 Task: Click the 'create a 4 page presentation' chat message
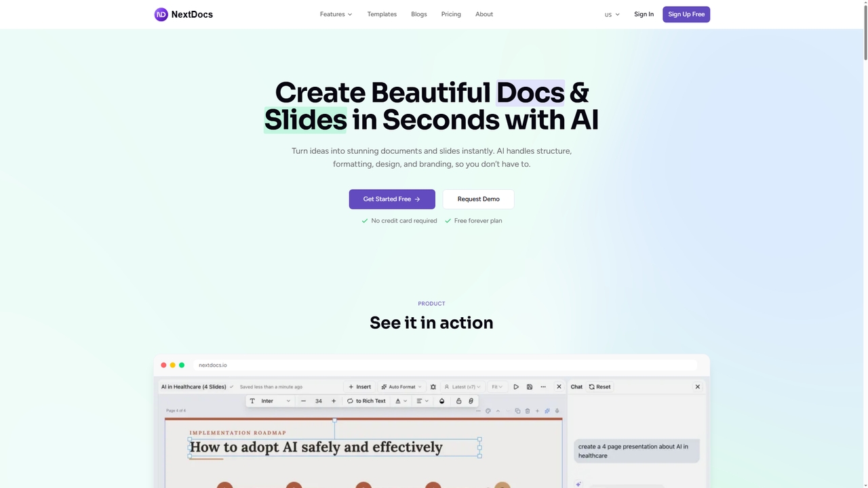[637, 451]
